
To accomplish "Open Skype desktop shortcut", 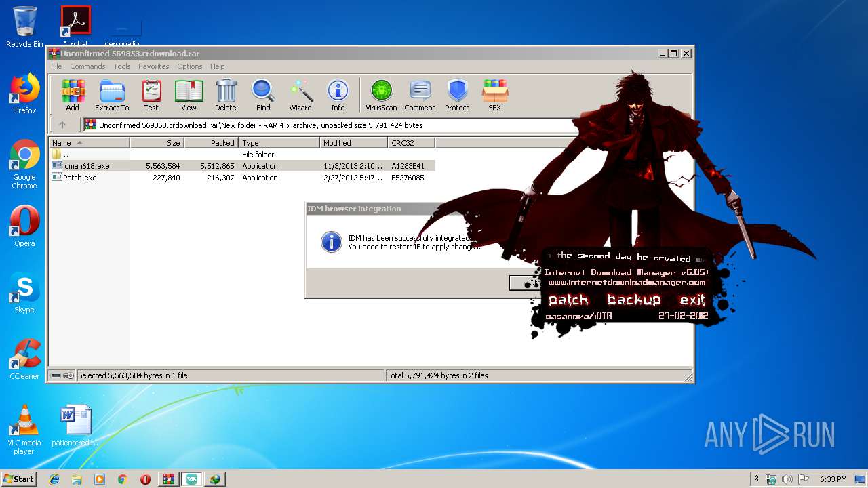I will (24, 293).
